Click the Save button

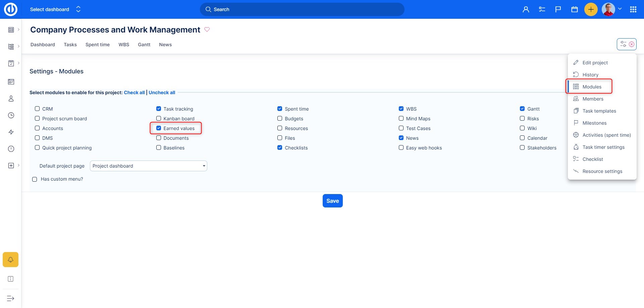click(x=332, y=201)
